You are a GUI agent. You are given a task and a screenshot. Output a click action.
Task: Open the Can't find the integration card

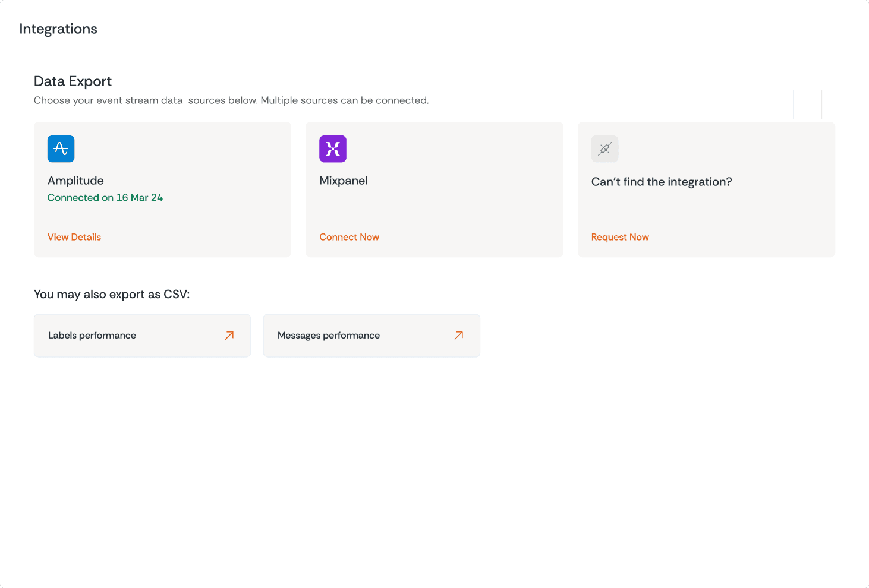click(x=706, y=189)
